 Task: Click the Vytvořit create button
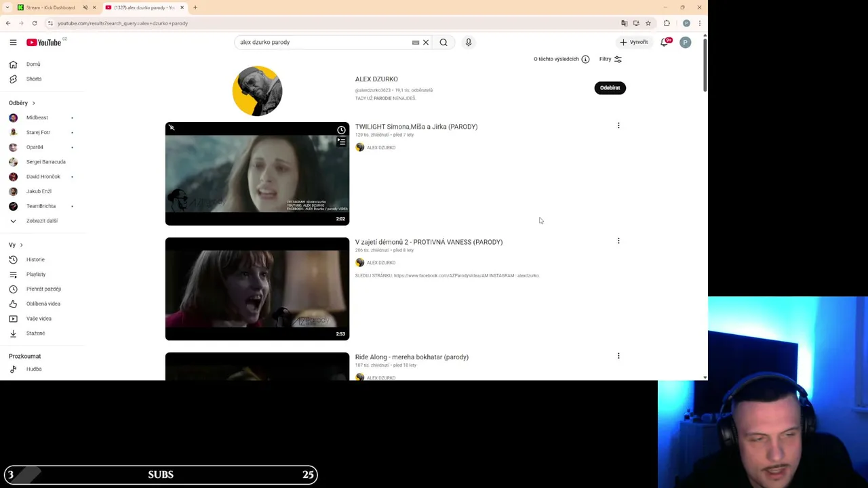[x=633, y=42]
